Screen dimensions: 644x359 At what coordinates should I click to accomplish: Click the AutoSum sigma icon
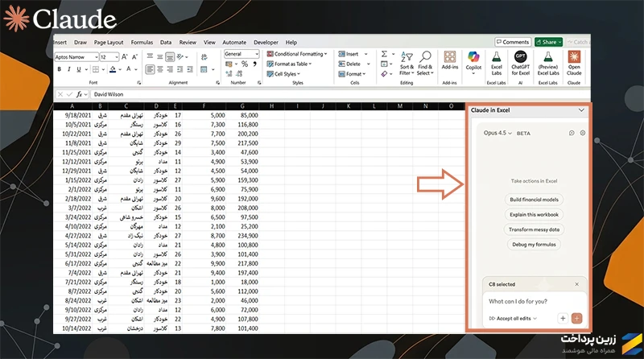384,54
